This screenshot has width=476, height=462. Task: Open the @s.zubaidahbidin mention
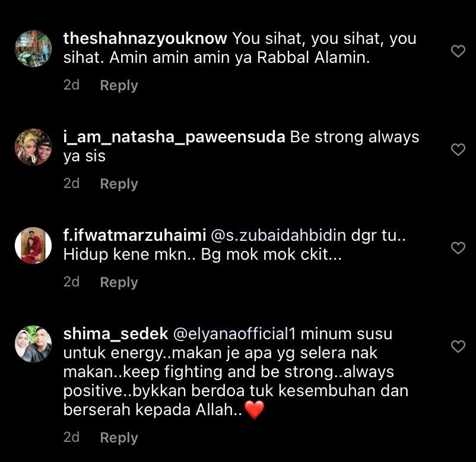point(278,235)
